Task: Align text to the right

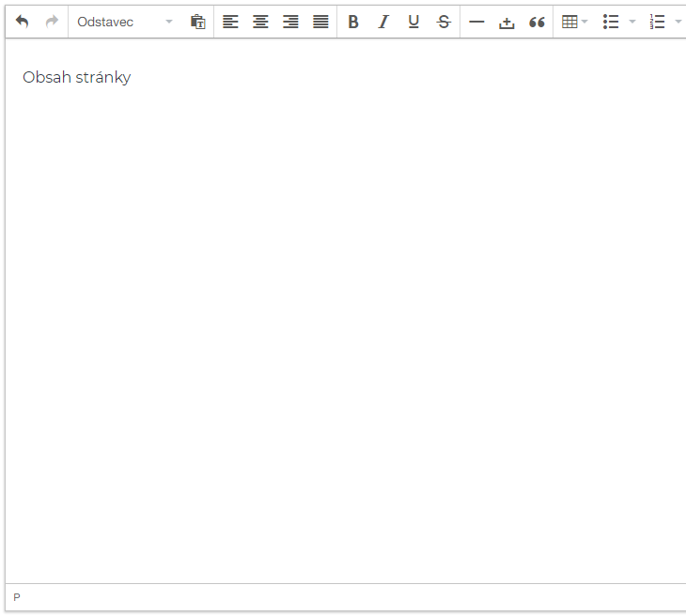Action: (290, 22)
